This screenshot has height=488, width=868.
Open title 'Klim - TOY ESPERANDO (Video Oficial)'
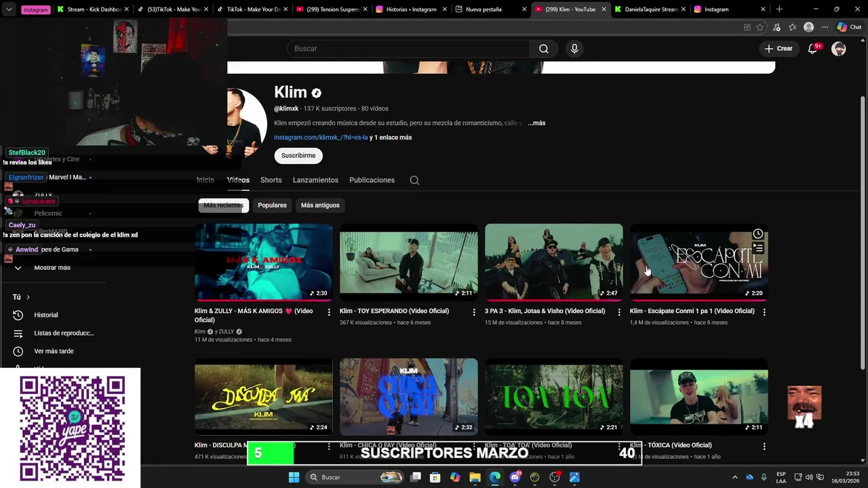[394, 311]
